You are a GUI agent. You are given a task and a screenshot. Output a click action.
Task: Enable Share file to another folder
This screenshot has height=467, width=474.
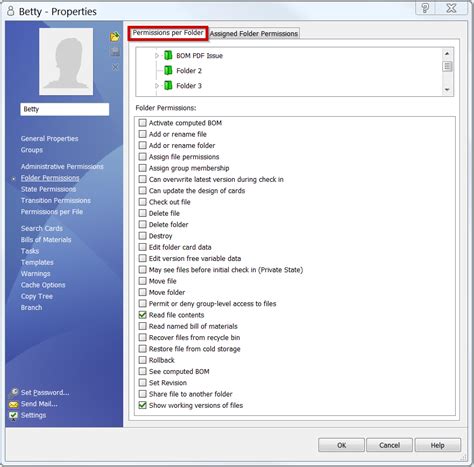[143, 394]
